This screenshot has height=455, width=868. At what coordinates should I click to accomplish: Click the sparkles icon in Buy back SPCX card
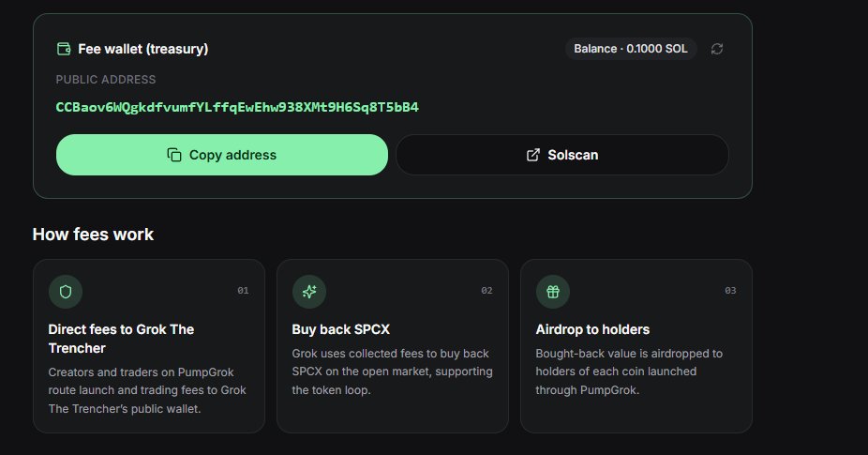coord(309,292)
